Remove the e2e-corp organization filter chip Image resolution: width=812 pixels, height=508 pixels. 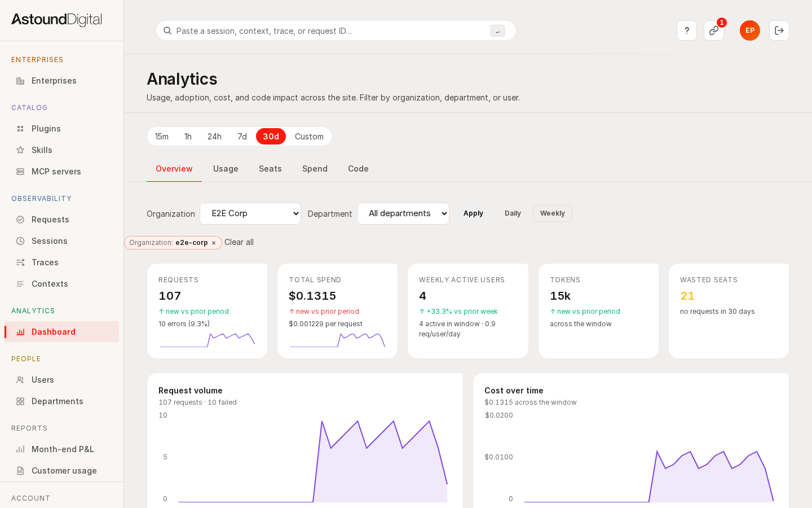[x=214, y=243]
